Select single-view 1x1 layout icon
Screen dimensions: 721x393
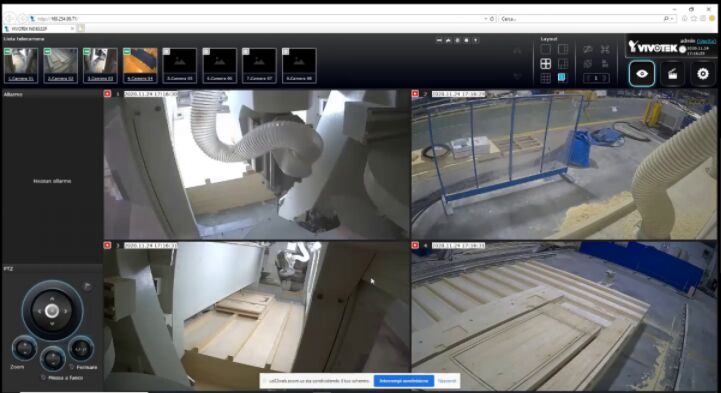[545, 49]
